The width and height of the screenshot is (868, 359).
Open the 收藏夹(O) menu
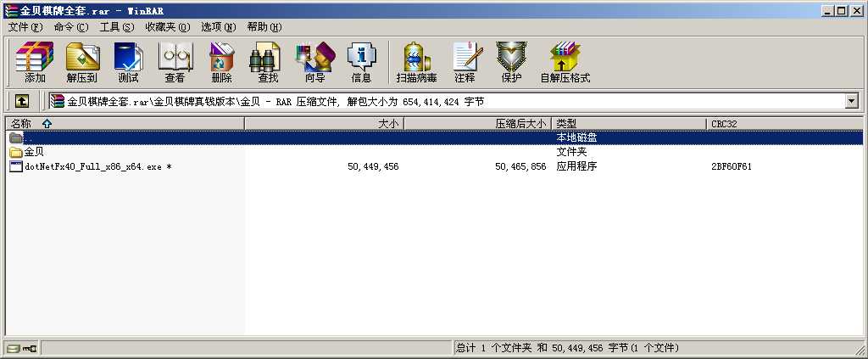[168, 27]
